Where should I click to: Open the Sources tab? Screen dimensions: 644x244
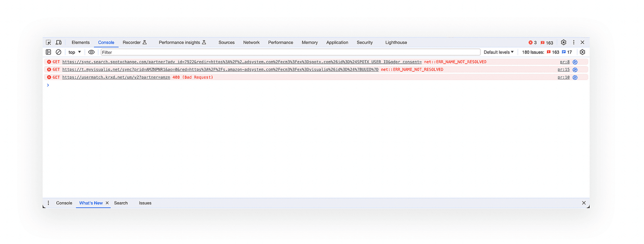click(227, 42)
